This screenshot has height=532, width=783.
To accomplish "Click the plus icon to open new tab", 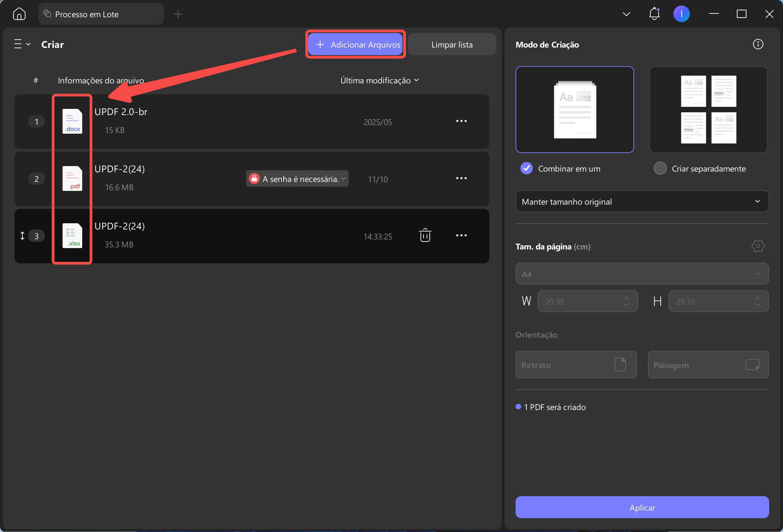I will pyautogui.click(x=178, y=14).
